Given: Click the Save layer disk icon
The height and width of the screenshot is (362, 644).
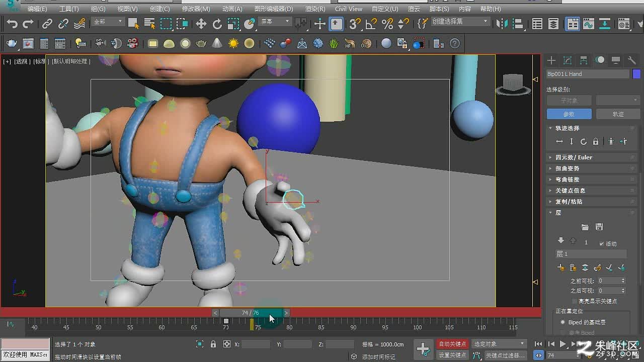Looking at the screenshot, I should click(599, 227).
